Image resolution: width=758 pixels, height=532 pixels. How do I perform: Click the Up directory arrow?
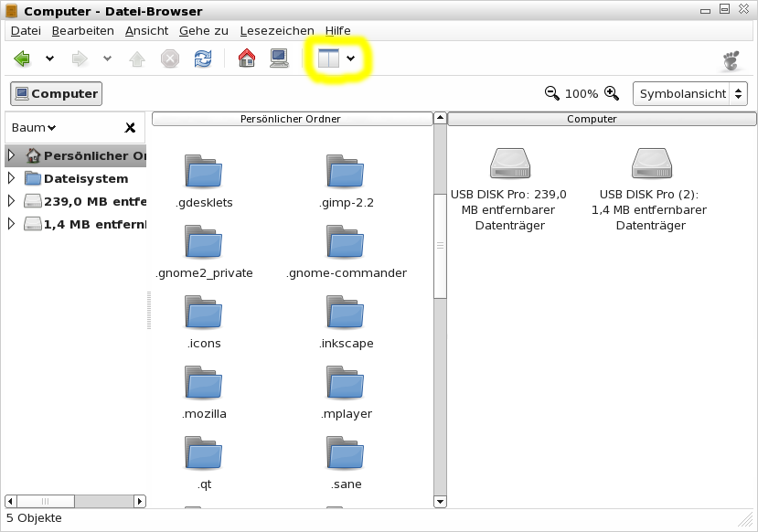coord(137,59)
